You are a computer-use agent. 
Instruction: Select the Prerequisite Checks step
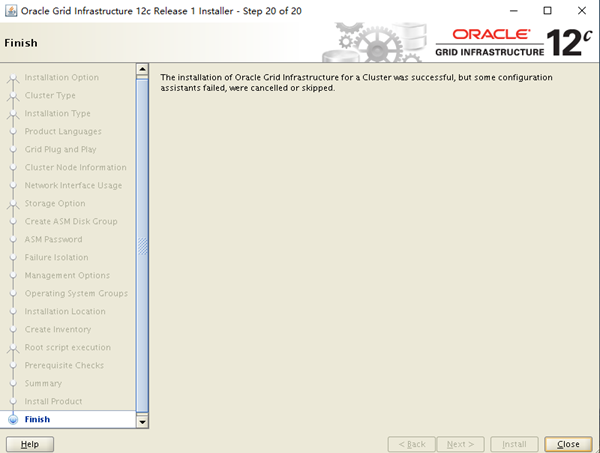[x=64, y=365]
